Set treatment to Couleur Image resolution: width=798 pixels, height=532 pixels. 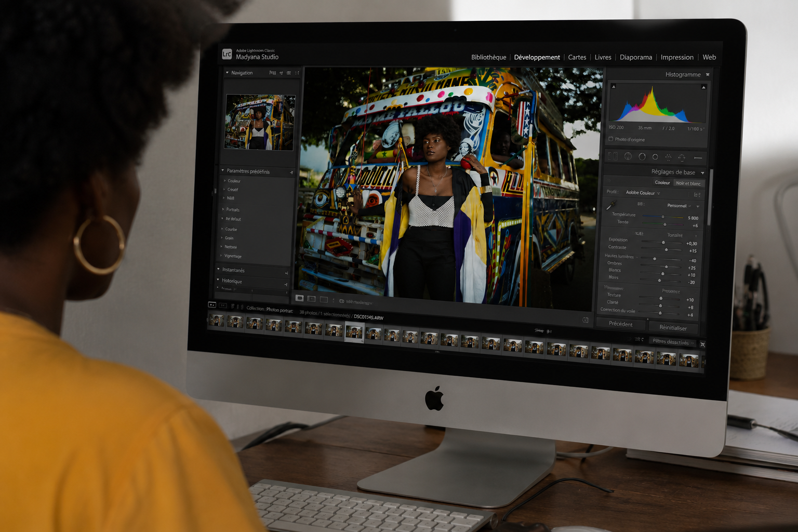662,182
